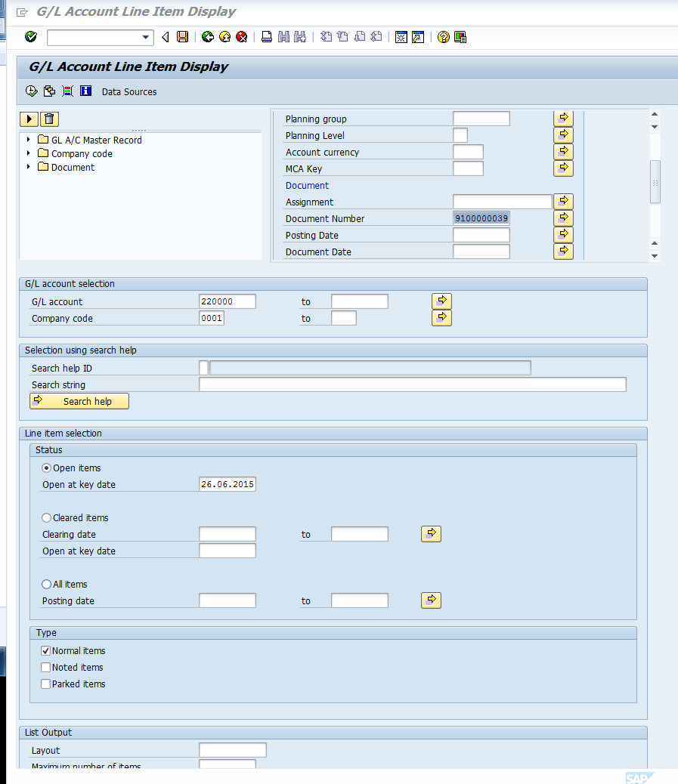
Task: Click the Company code from field
Action: (x=212, y=318)
